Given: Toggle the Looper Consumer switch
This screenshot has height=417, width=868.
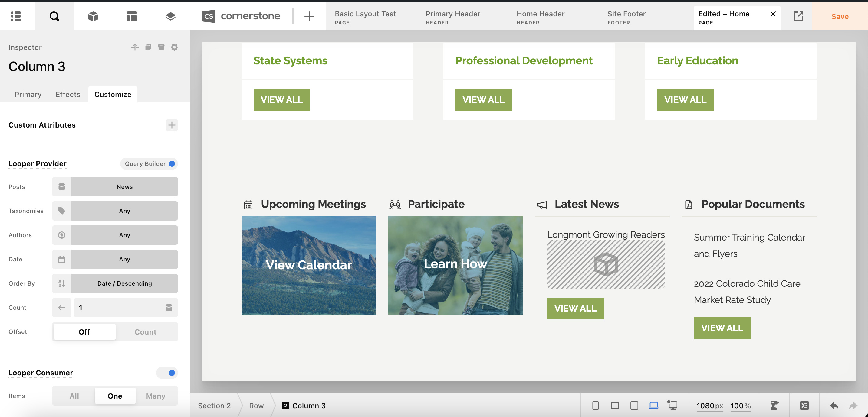Looking at the screenshot, I should pos(167,373).
